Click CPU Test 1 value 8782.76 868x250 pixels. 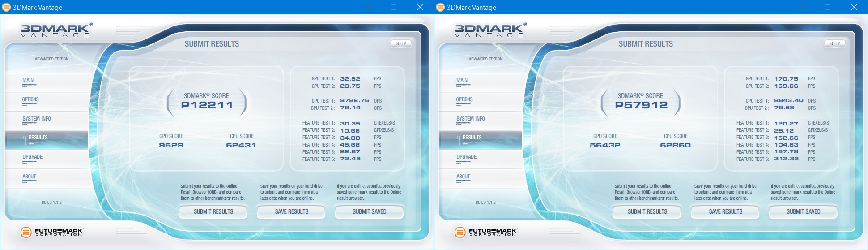point(354,100)
